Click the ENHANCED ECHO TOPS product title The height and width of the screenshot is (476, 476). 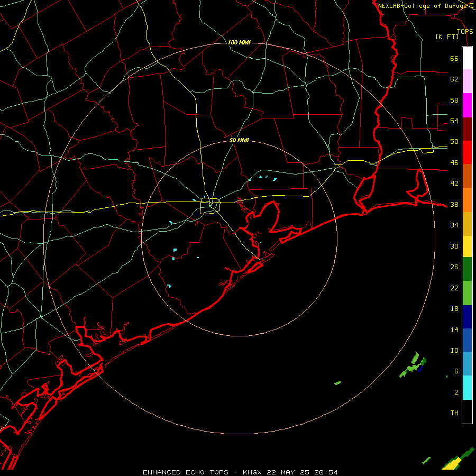click(186, 472)
